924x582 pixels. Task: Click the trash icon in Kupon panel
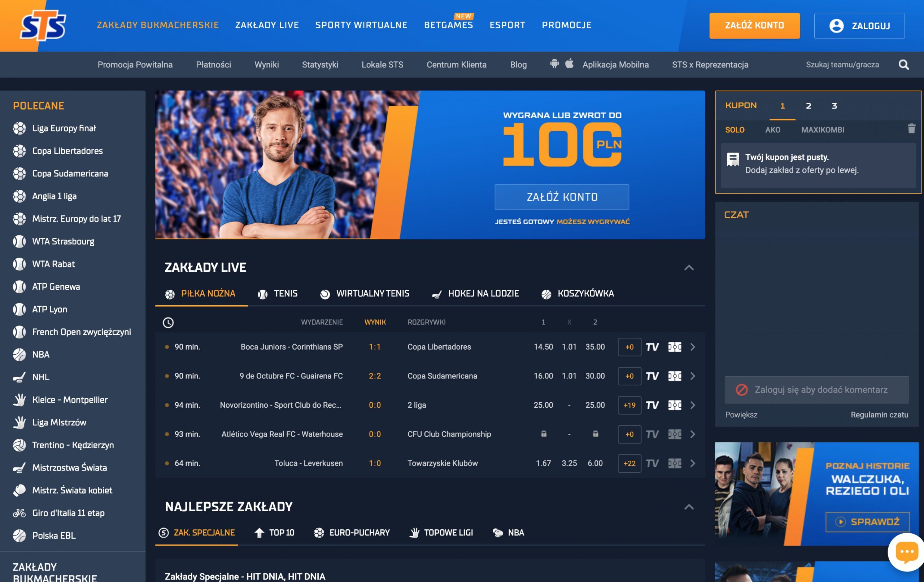click(911, 128)
